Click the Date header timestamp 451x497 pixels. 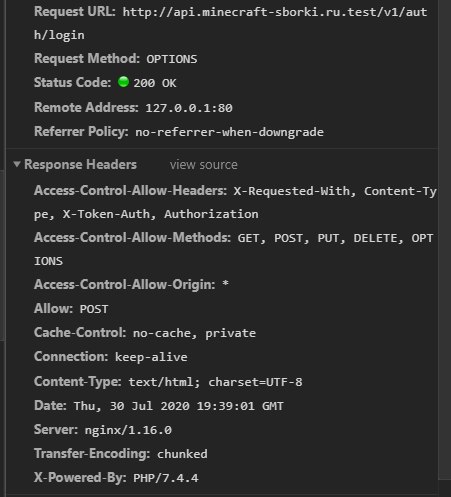179,406
